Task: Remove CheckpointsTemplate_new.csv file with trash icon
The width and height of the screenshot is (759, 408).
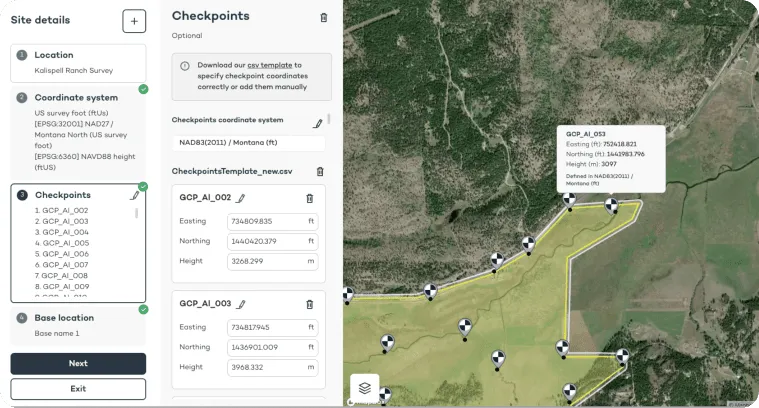Action: coord(320,172)
